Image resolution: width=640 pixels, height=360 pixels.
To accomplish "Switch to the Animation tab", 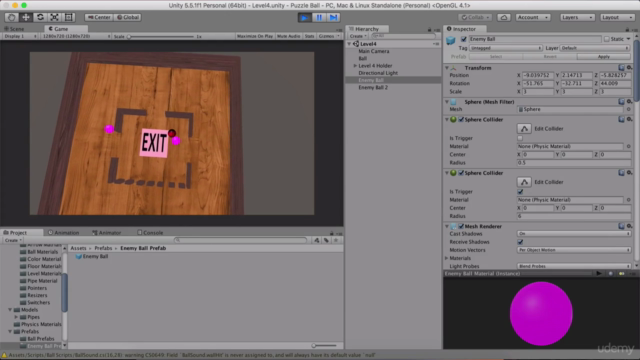I will coord(64,233).
